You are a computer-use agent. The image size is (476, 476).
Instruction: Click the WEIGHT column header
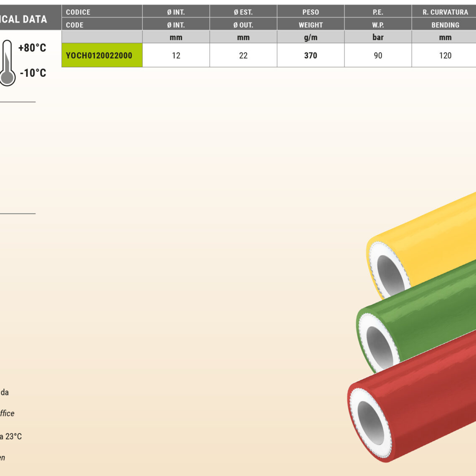(x=310, y=25)
